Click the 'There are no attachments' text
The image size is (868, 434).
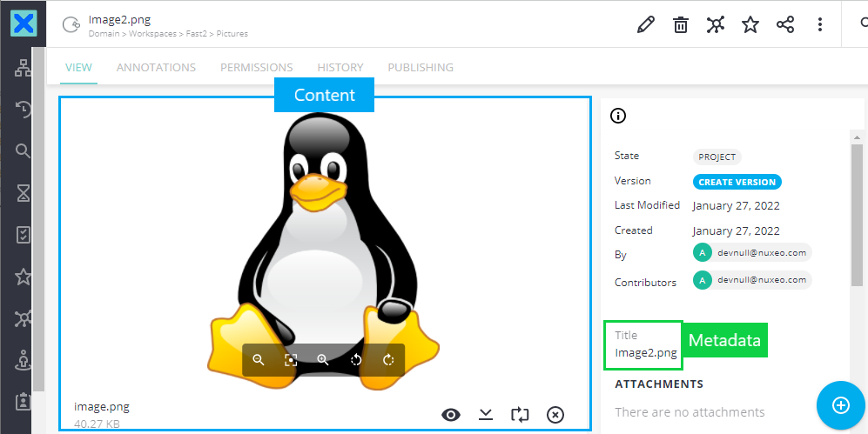coord(690,412)
